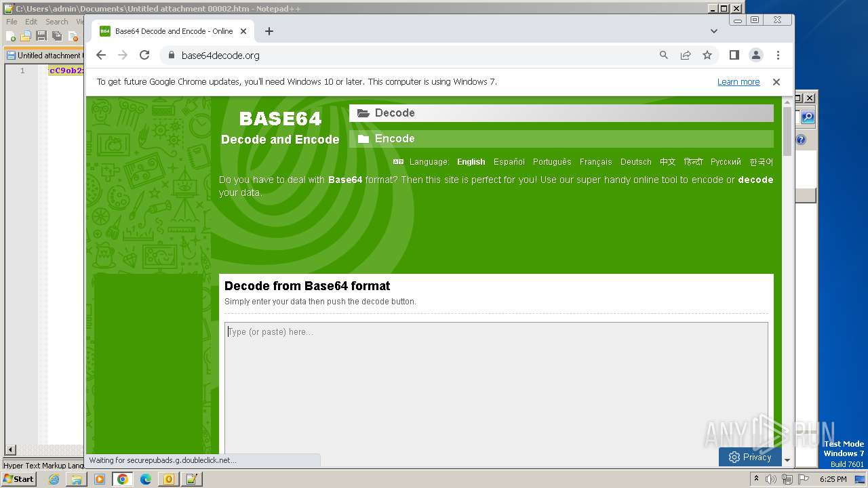Switch language to Русский
Viewport: 868px width, 488px height.
pyautogui.click(x=726, y=162)
